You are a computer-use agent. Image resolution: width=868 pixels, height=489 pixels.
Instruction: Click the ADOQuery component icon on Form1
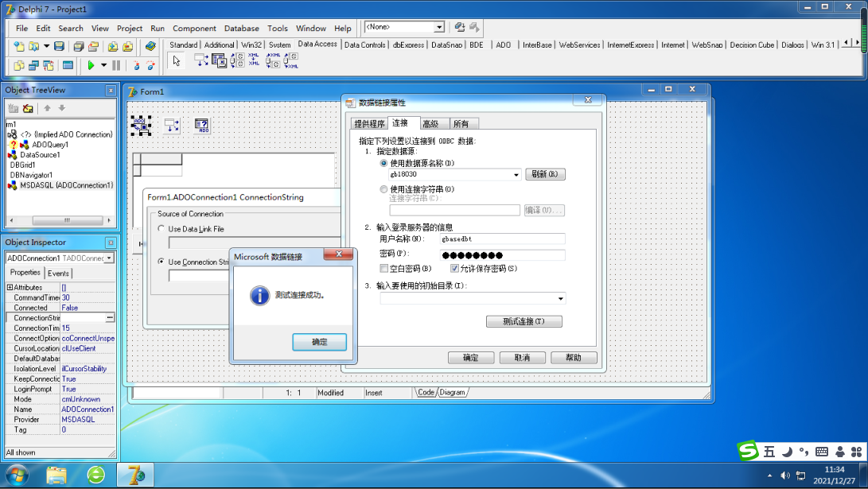coord(202,126)
